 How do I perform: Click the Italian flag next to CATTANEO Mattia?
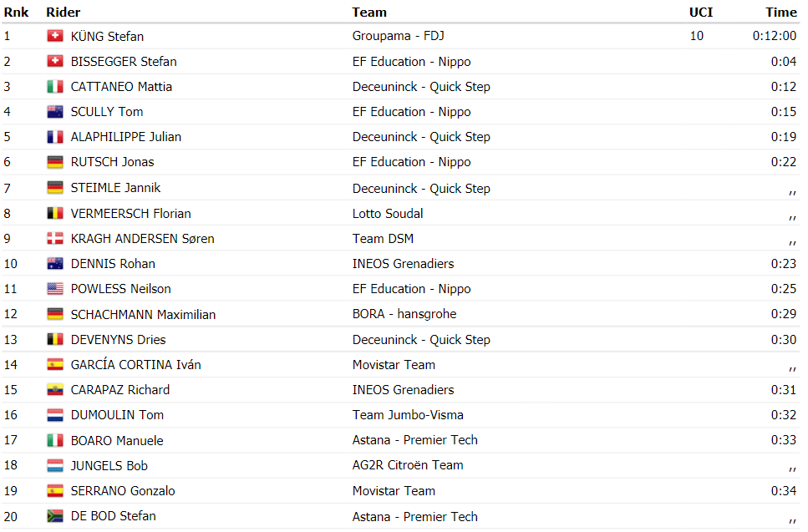pos(54,87)
